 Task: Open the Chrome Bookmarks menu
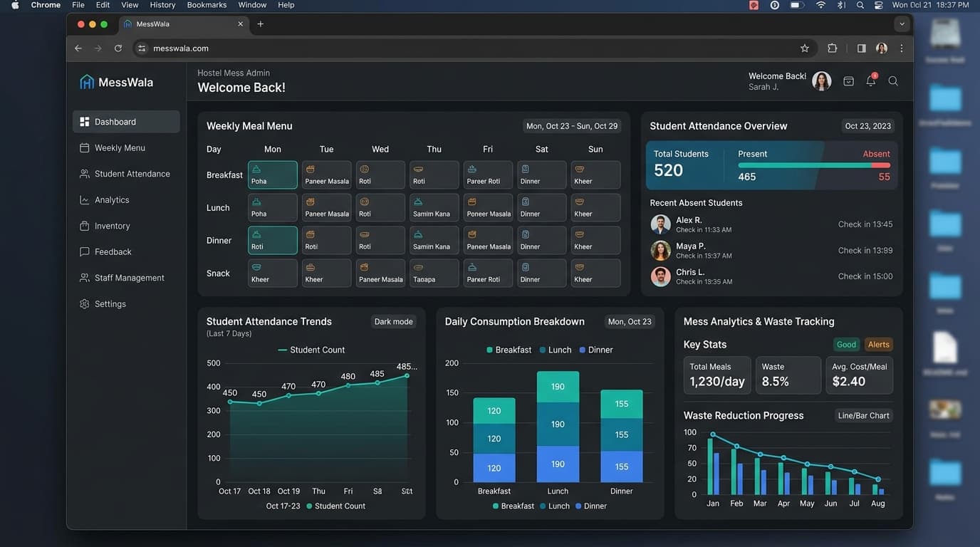[x=207, y=5]
